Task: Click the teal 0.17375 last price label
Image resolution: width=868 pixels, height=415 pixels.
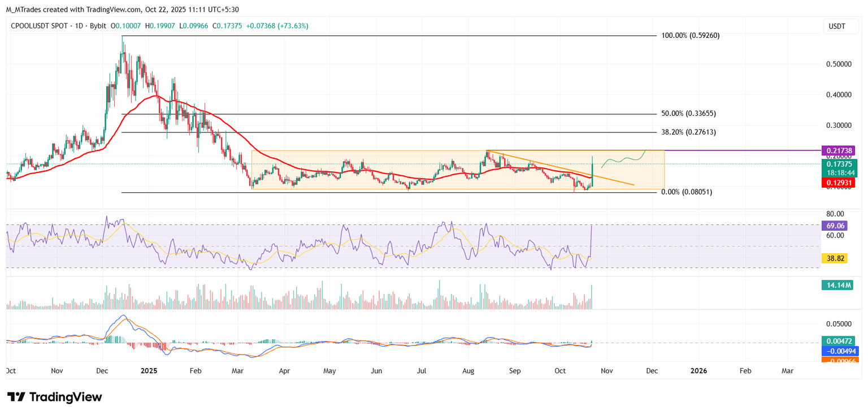Action: [840, 163]
